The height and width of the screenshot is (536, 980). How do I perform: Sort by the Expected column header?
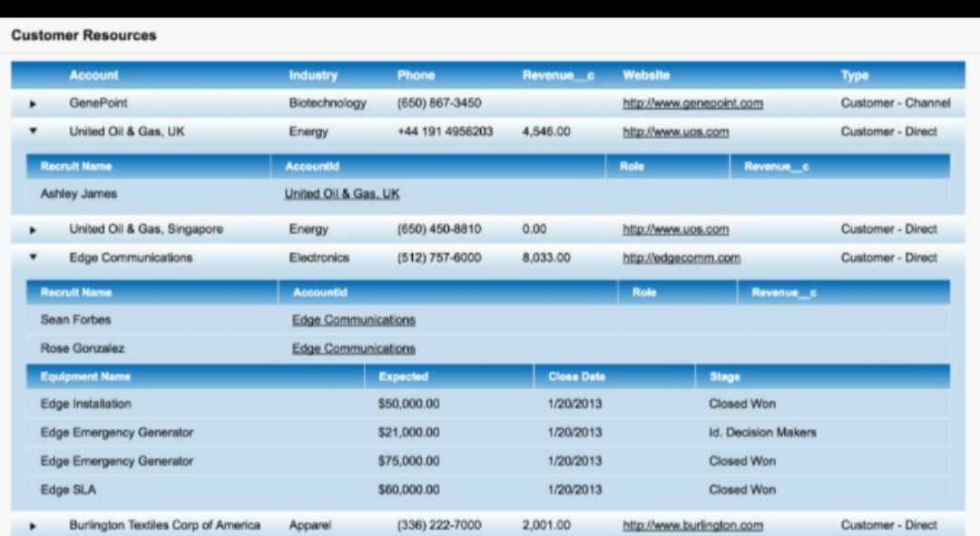point(403,376)
